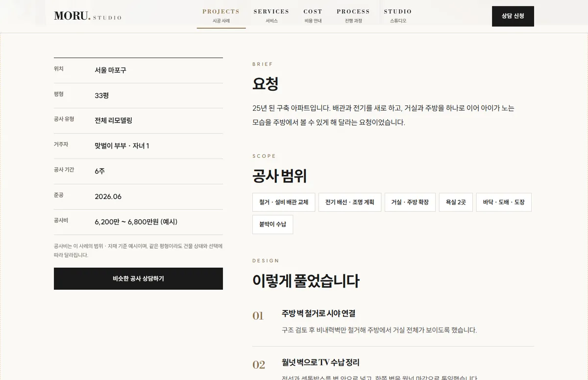Click the 33평 area value

coord(102,96)
